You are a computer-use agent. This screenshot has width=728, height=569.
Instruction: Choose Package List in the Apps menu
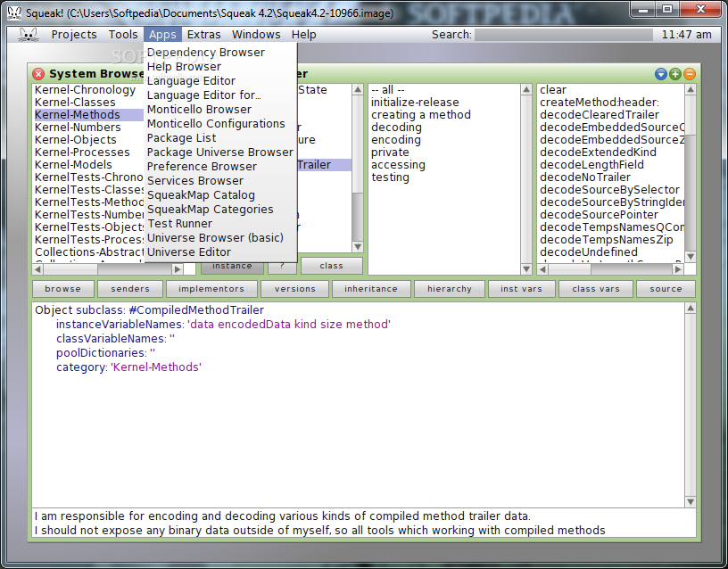(x=220, y=138)
